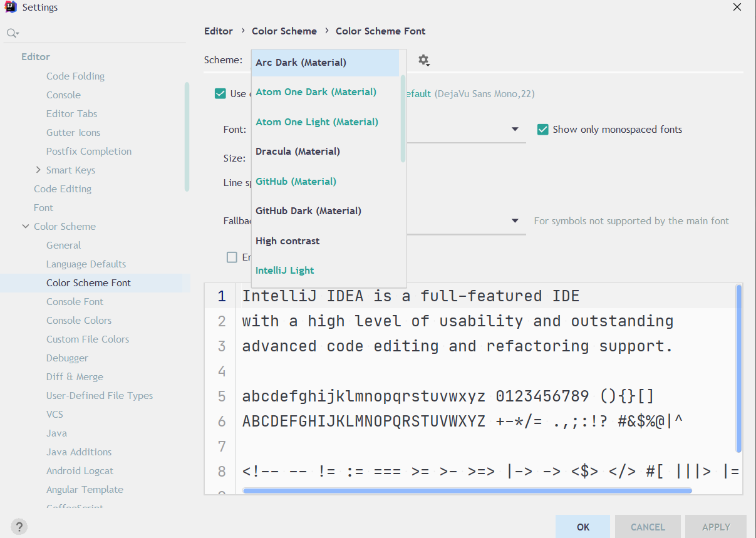Click preview line 1 text
This screenshot has height=538, width=756.
click(x=411, y=296)
